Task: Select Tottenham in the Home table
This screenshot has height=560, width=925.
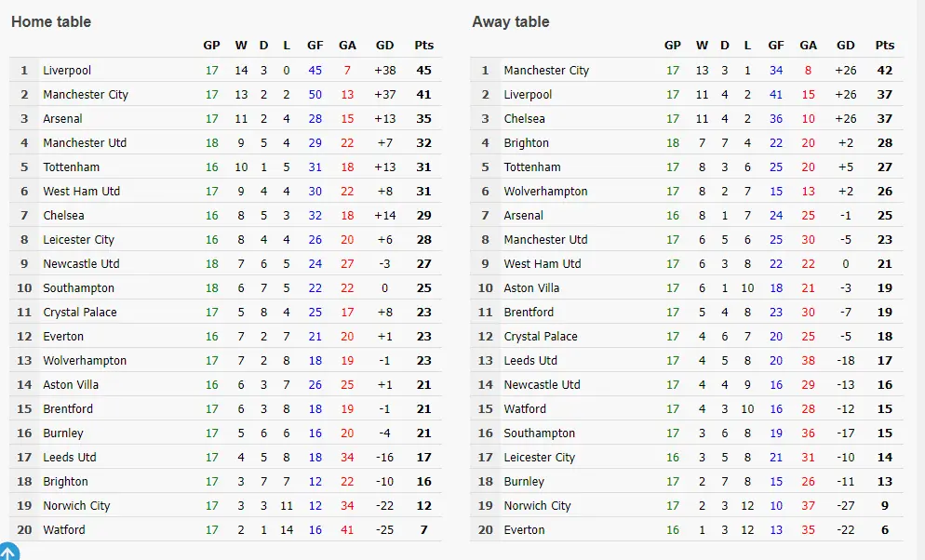Action: (71, 167)
